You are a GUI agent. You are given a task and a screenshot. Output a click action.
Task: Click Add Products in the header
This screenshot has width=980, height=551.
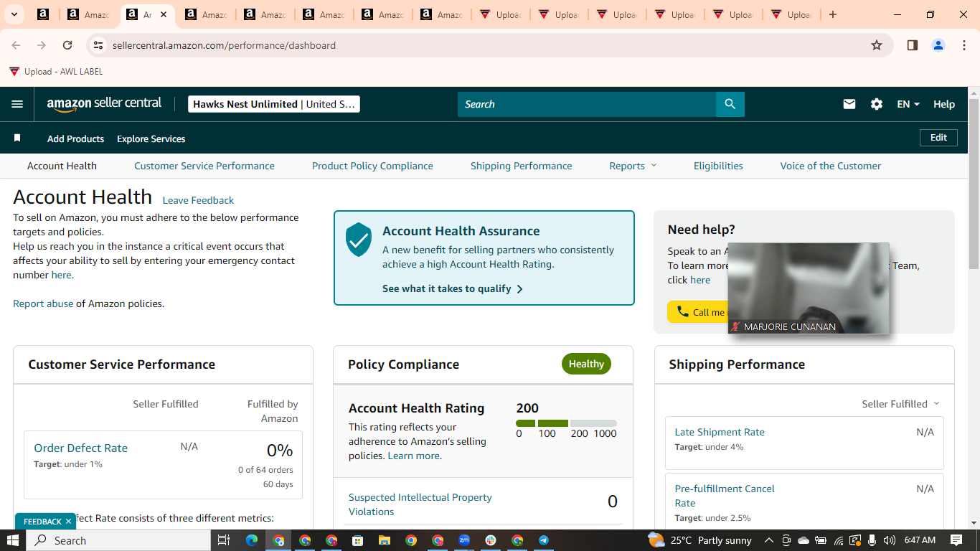click(75, 138)
